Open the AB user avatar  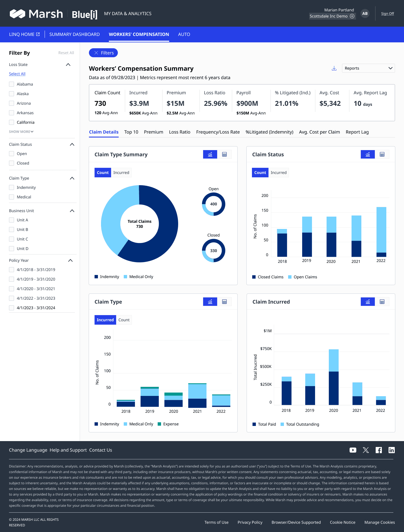click(x=365, y=13)
